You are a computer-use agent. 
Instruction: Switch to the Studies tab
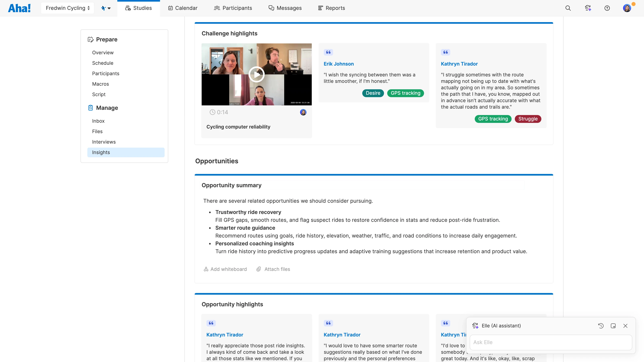click(138, 8)
